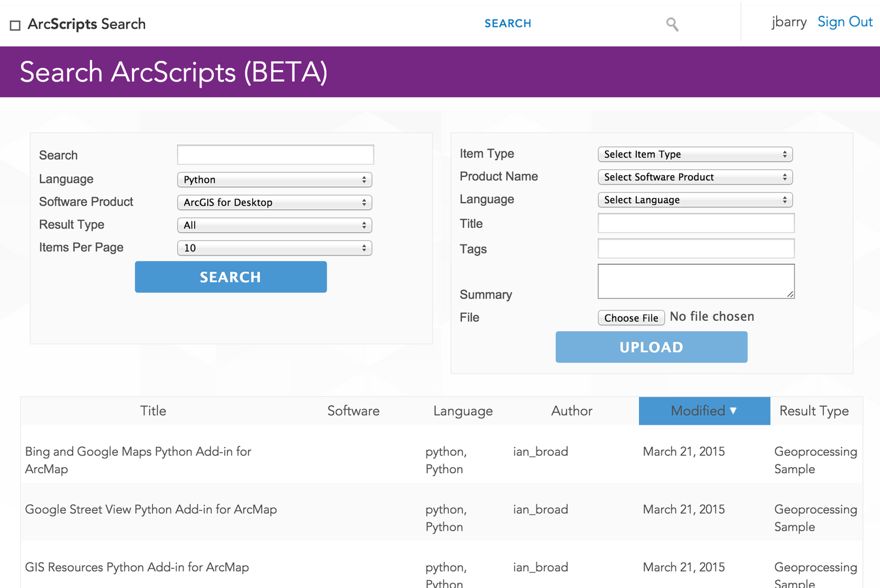The width and height of the screenshot is (880, 588).
Task: Click the UPLOAD button
Action: point(651,347)
